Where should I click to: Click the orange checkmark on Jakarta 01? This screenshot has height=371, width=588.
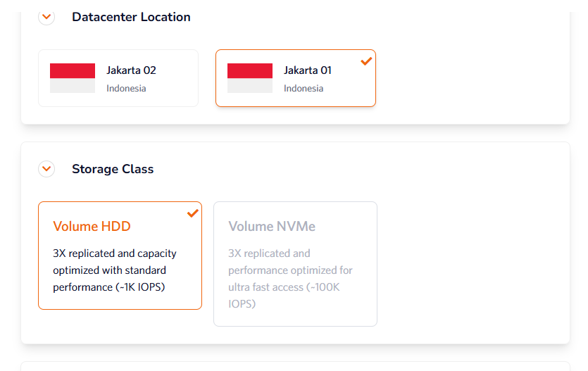(x=366, y=61)
